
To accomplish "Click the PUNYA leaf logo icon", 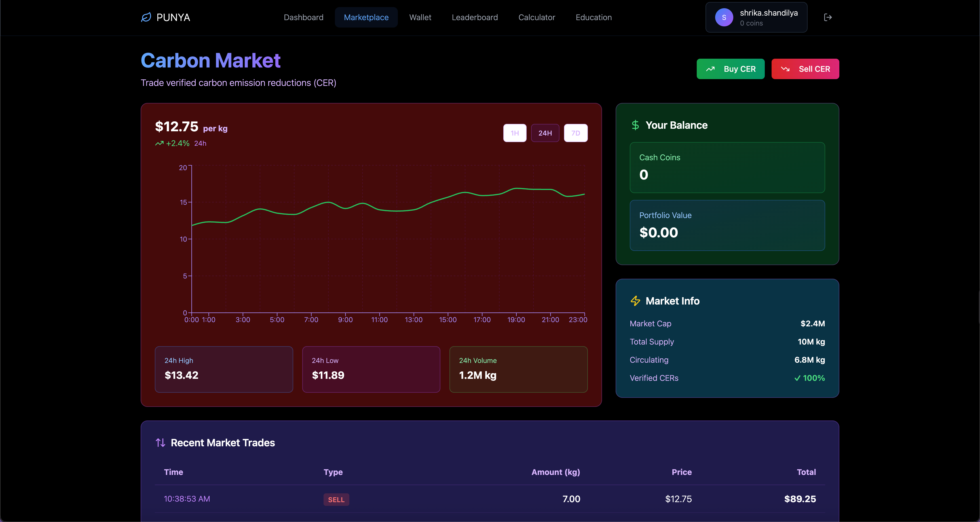I will tap(146, 17).
